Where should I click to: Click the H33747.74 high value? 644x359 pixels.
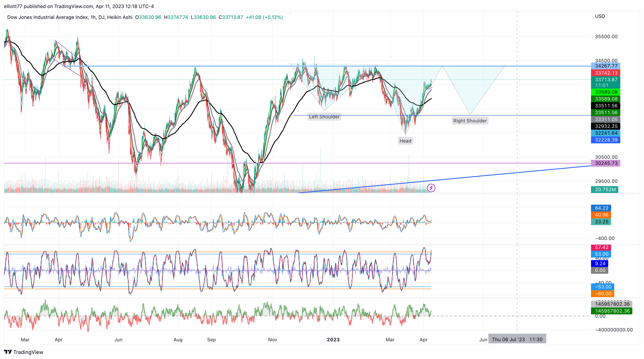(x=176, y=17)
